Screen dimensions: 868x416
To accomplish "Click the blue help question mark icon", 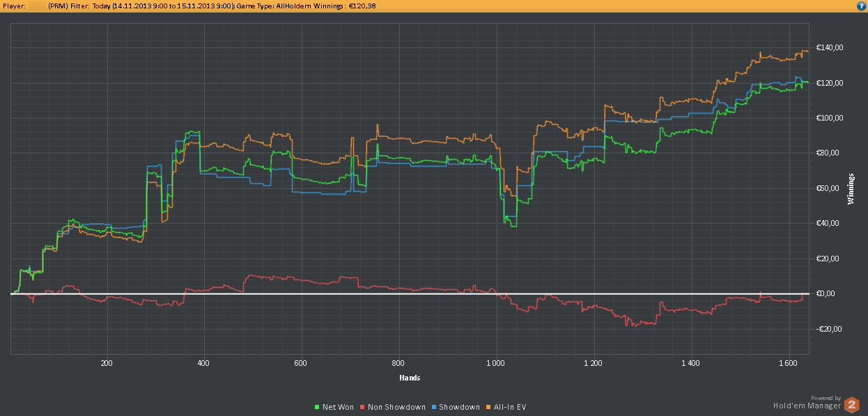I will click(861, 6).
